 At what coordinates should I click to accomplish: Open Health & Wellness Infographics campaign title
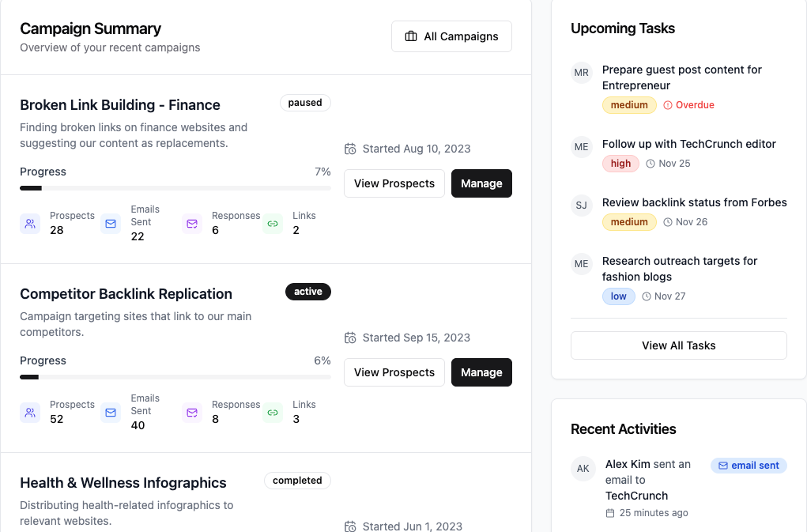point(123,483)
